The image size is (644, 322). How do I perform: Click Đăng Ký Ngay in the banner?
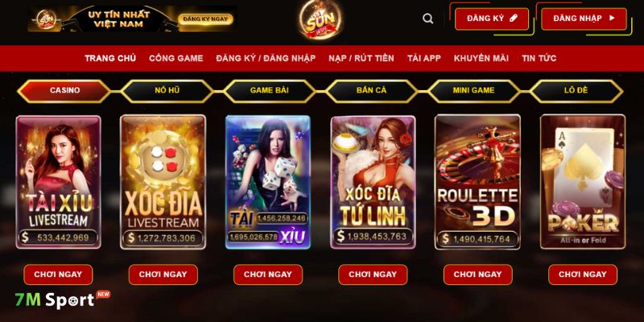tap(206, 19)
